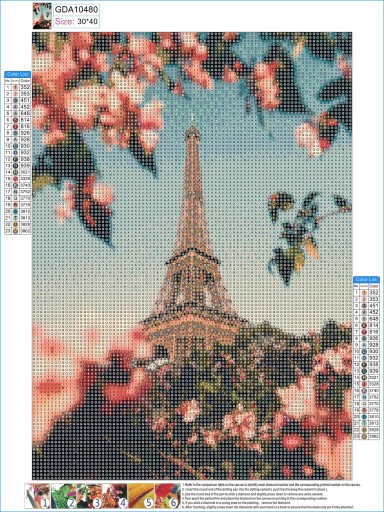This screenshot has height=512, width=384.
Task: Click color code 452 in right Color List
Action: click(x=374, y=312)
